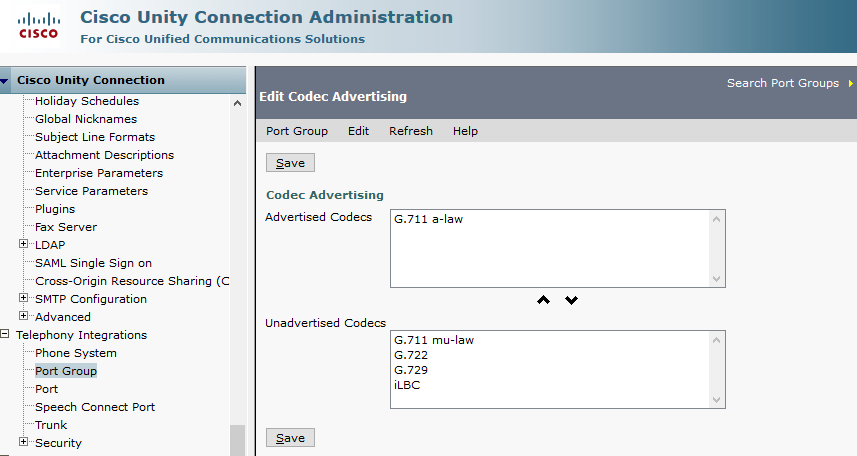Move selected codec down arrow

pyautogui.click(x=571, y=300)
